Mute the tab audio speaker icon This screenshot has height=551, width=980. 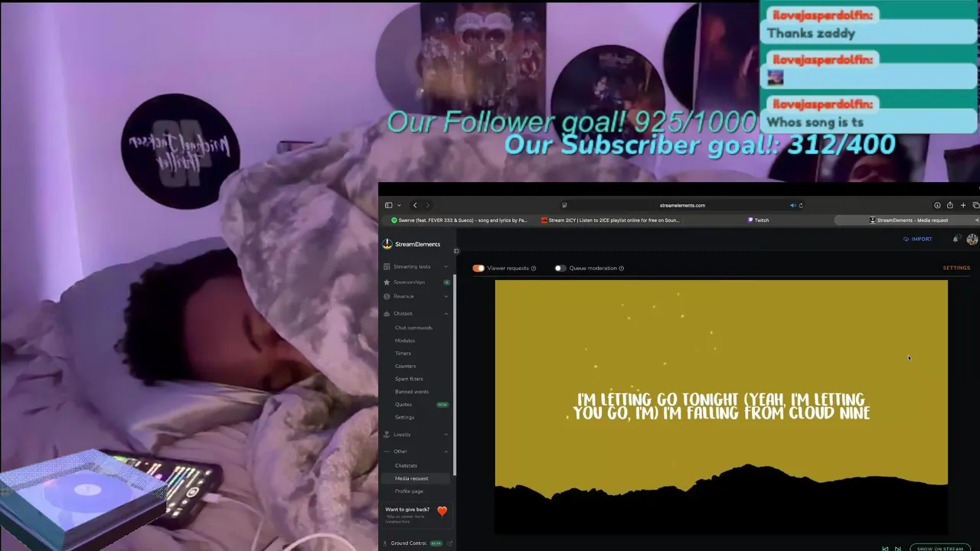click(x=792, y=205)
